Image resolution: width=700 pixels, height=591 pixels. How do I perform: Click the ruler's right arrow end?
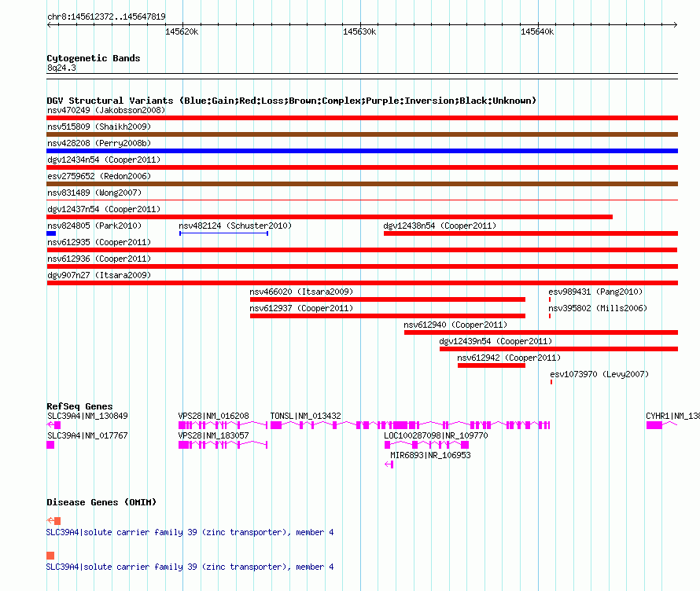[x=676, y=24]
